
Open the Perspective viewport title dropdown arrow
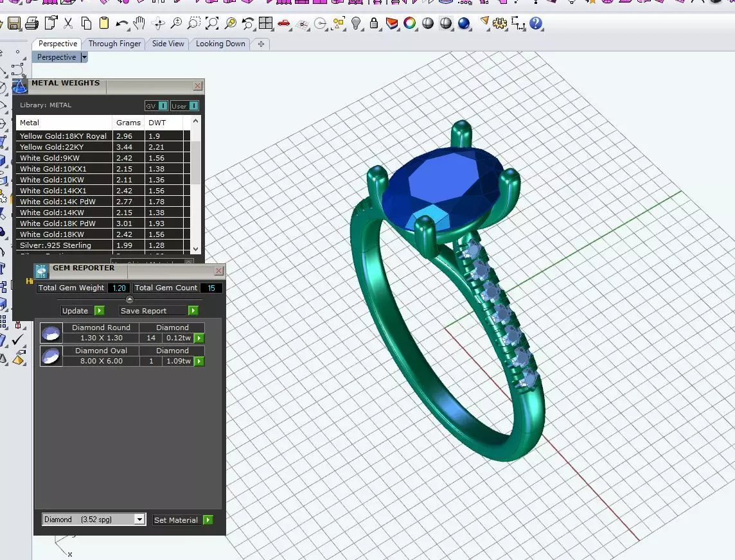(84, 57)
